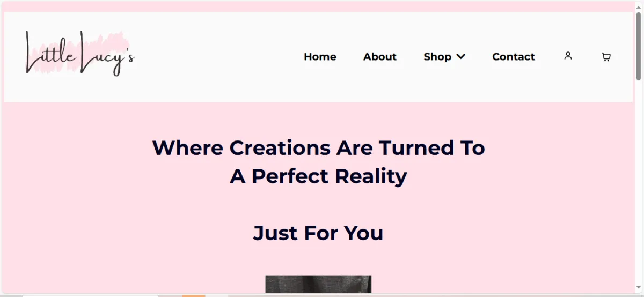This screenshot has width=644, height=297.
Task: Click the 'Where Creations Are Turned To' line
Action: coord(319,147)
